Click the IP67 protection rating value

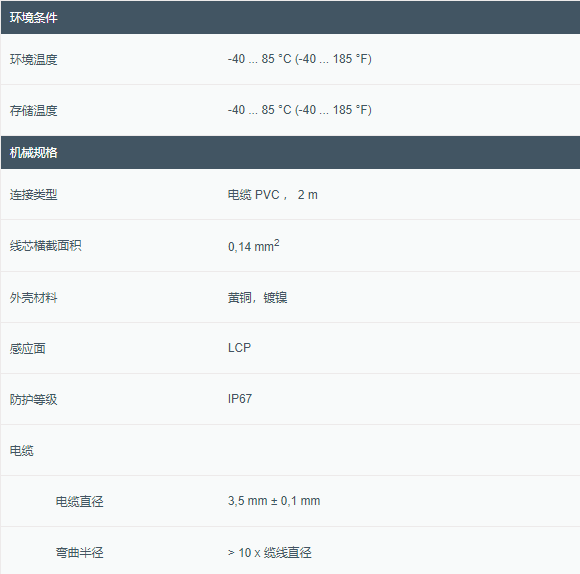click(240, 399)
